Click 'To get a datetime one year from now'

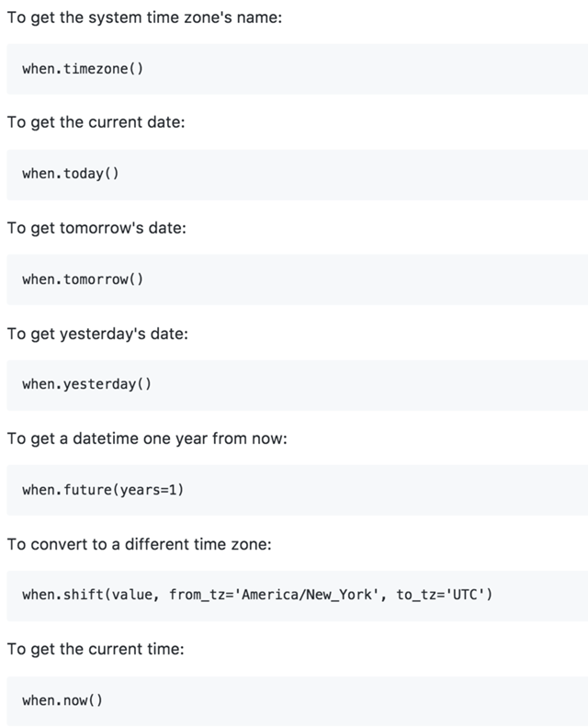[x=147, y=438]
